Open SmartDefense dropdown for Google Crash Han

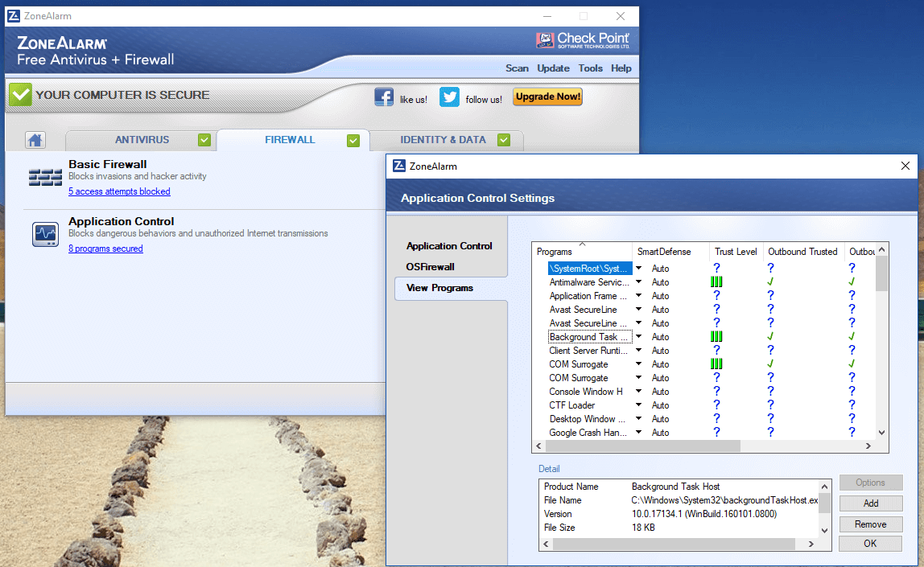click(x=639, y=432)
